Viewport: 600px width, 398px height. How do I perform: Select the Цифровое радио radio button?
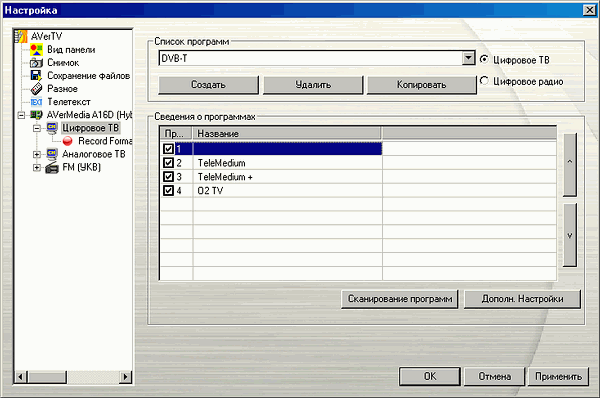(x=484, y=81)
